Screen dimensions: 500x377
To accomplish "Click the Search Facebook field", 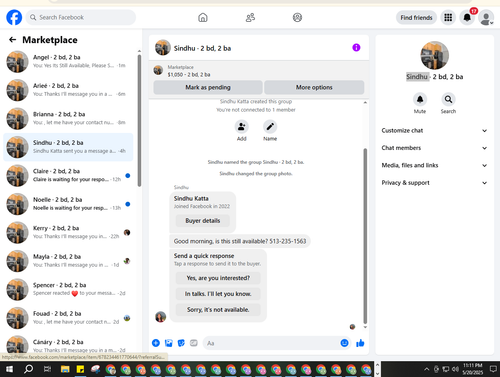I will point(81,17).
